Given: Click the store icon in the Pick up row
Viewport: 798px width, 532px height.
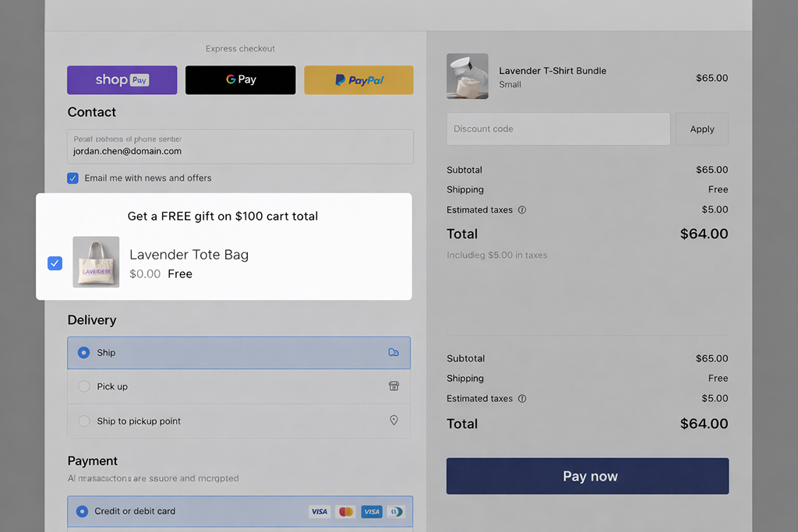Looking at the screenshot, I should [x=394, y=386].
